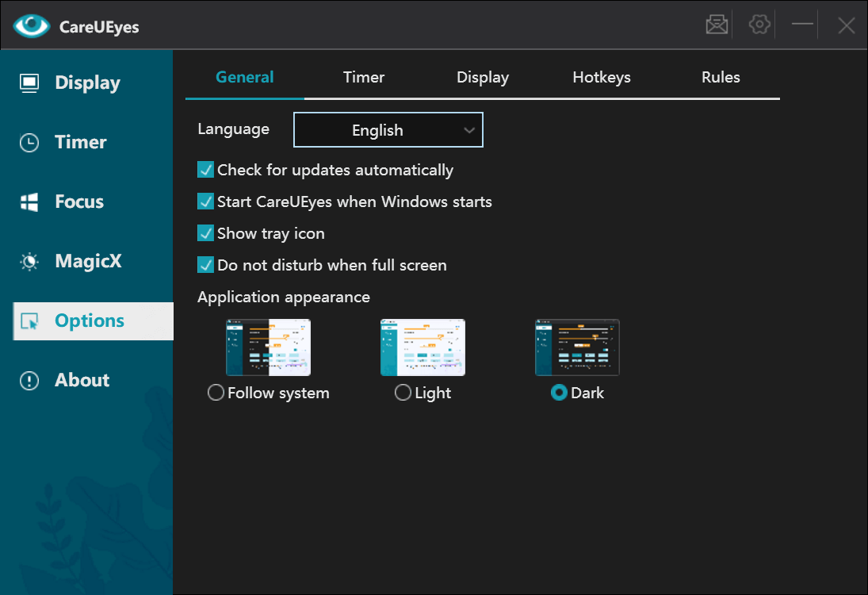Uncheck Check for updates automatically
The image size is (868, 595).
point(206,170)
